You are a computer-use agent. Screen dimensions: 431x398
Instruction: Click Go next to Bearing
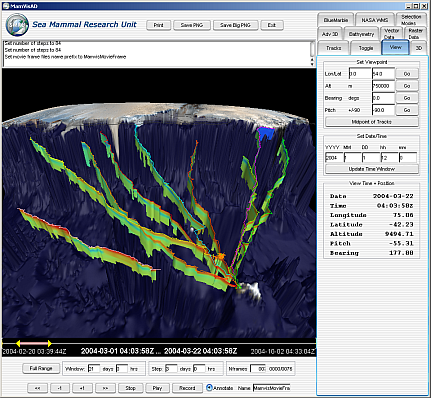[407, 98]
